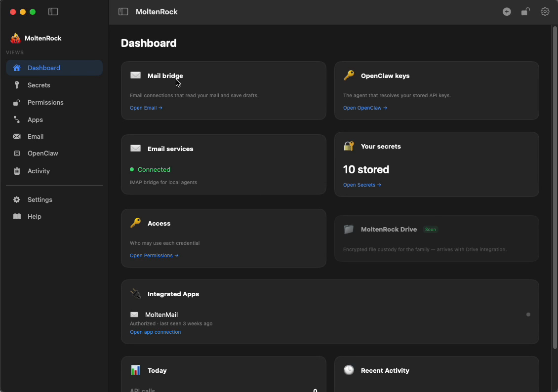
Task: Click the unlock padlock icon in toolbar
Action: [x=525, y=12]
